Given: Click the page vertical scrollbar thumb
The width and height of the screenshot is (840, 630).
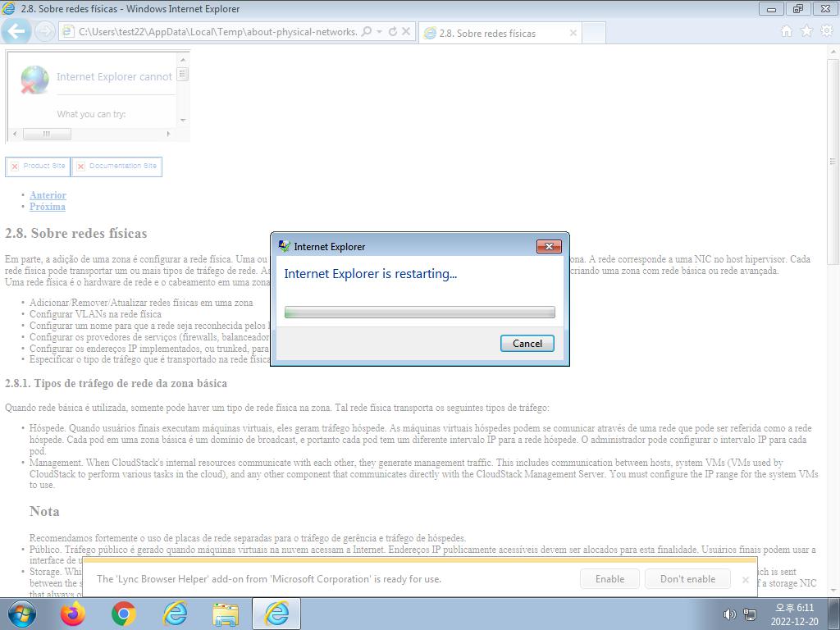Looking at the screenshot, I should click(833, 161).
